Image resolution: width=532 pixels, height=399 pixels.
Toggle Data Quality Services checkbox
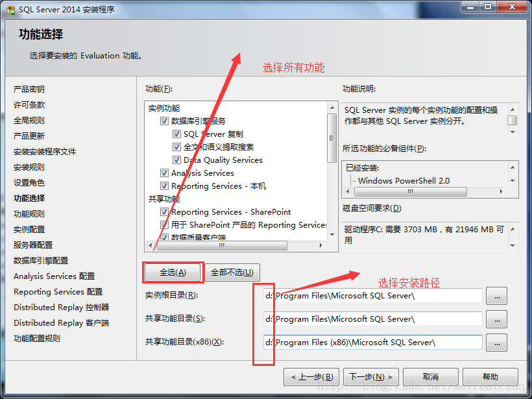(x=176, y=160)
